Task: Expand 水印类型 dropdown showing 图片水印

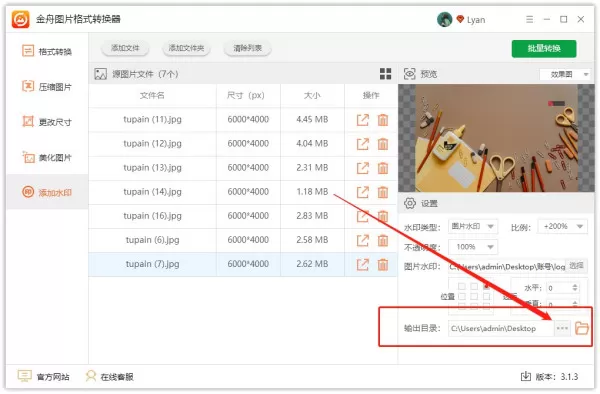Action: point(473,226)
